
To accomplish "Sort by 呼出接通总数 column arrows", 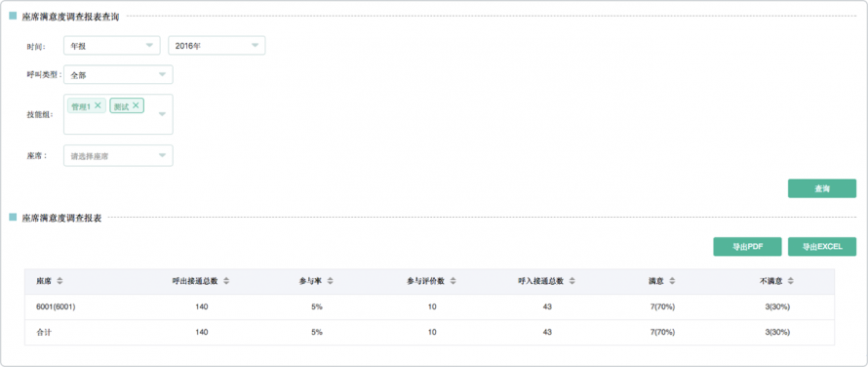I will (x=226, y=281).
